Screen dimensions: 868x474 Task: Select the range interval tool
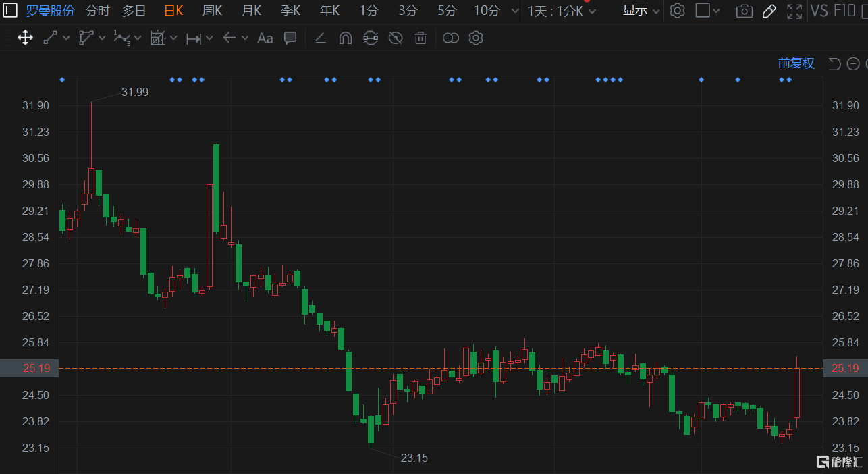[194, 38]
